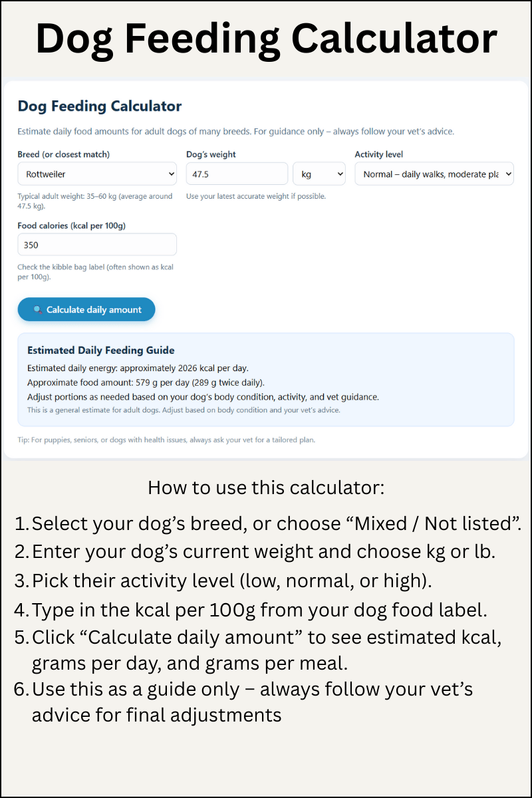Click the "How to use this calculator:" heading
Viewport: 532px width, 798px height.
(266, 487)
